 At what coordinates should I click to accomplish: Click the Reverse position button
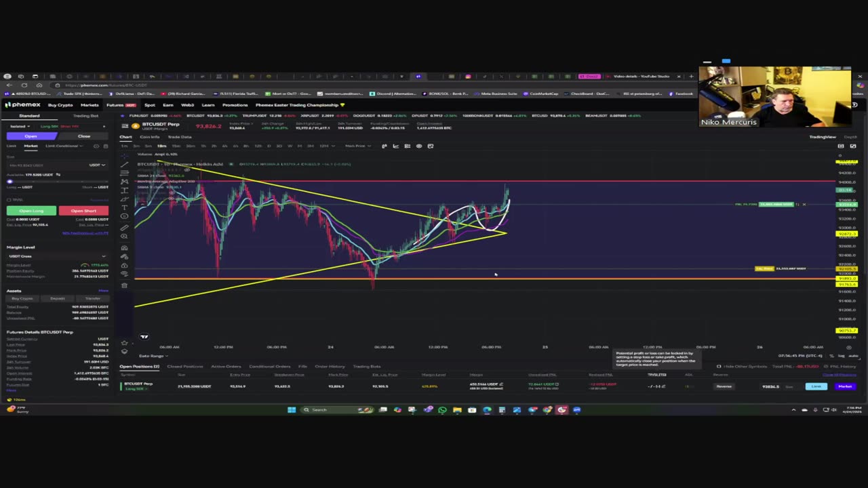tap(724, 386)
